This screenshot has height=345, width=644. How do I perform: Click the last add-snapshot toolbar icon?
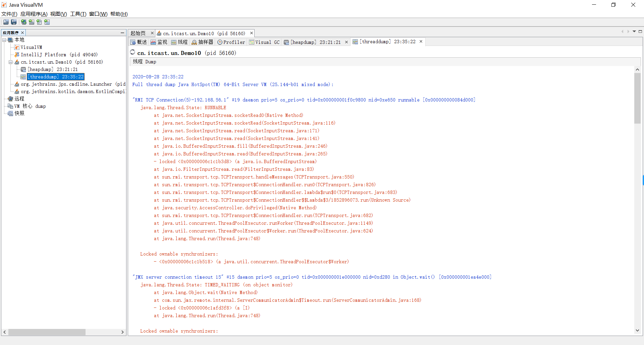coord(47,22)
